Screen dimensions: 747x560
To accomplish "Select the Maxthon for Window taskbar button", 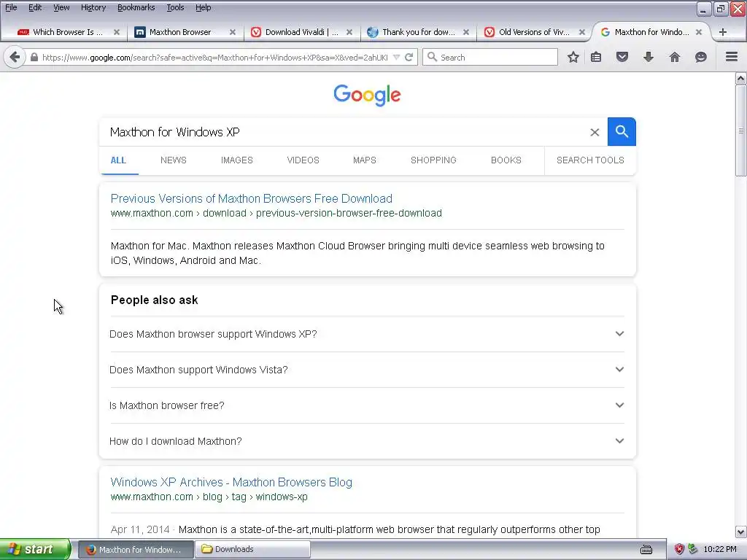I will (x=136, y=550).
